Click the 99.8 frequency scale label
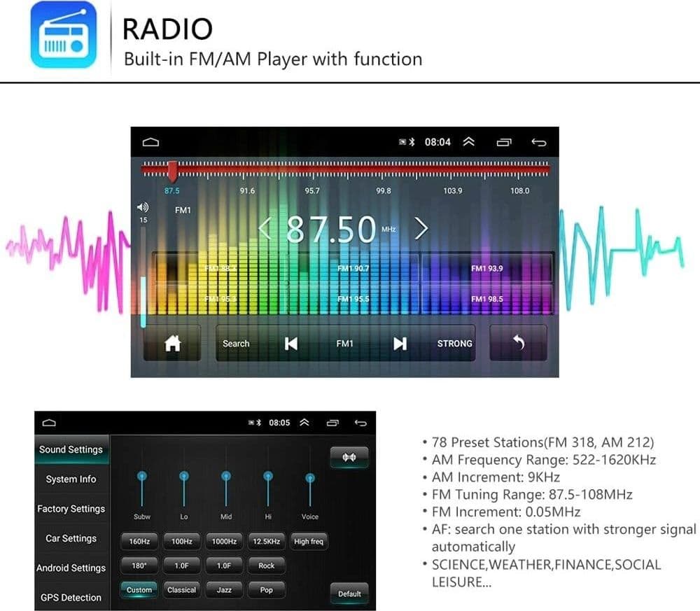Screen dimensions: 700x611 tap(383, 190)
